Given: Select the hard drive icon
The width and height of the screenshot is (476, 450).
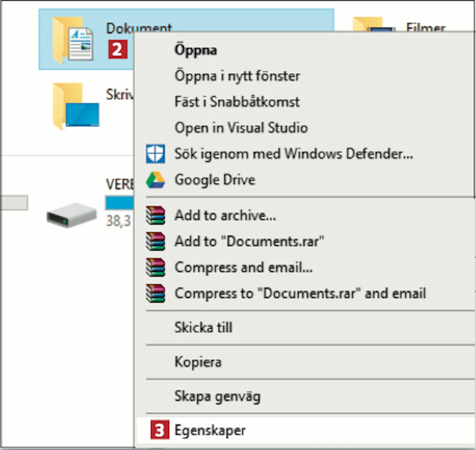Looking at the screenshot, I should tap(72, 215).
